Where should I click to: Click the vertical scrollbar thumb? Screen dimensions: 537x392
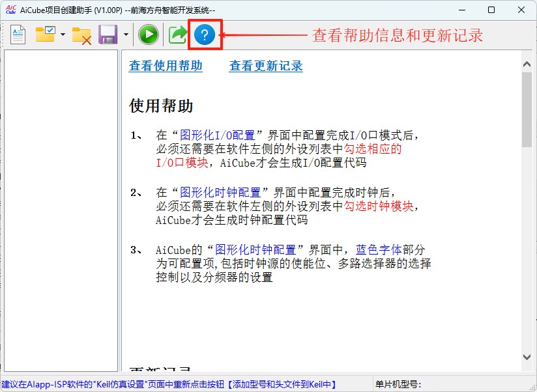point(527,109)
